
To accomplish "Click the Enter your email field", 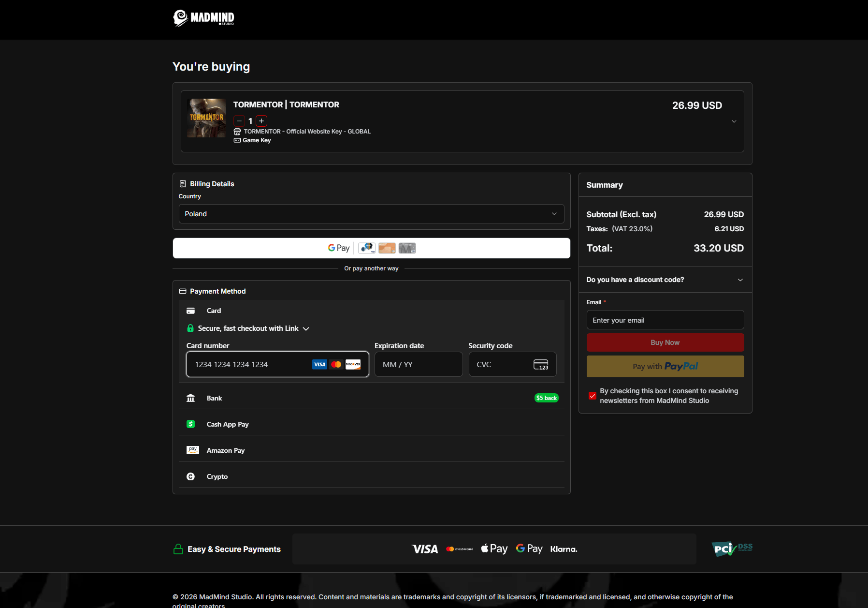I will coord(665,320).
